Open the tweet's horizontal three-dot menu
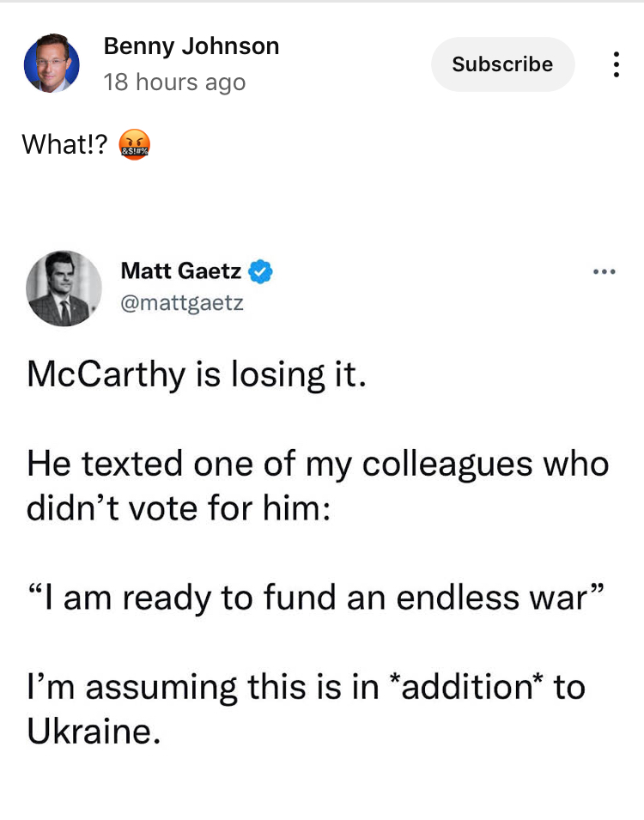 [x=605, y=272]
